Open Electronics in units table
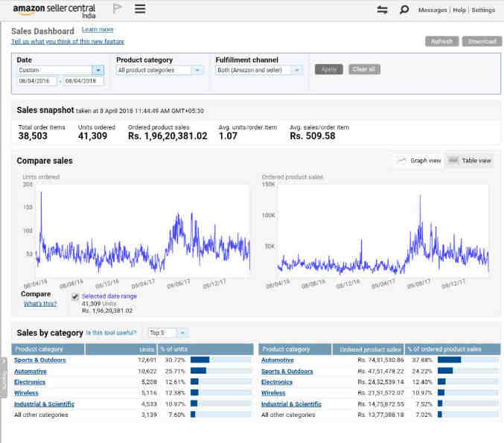The image size is (504, 443). (30, 382)
